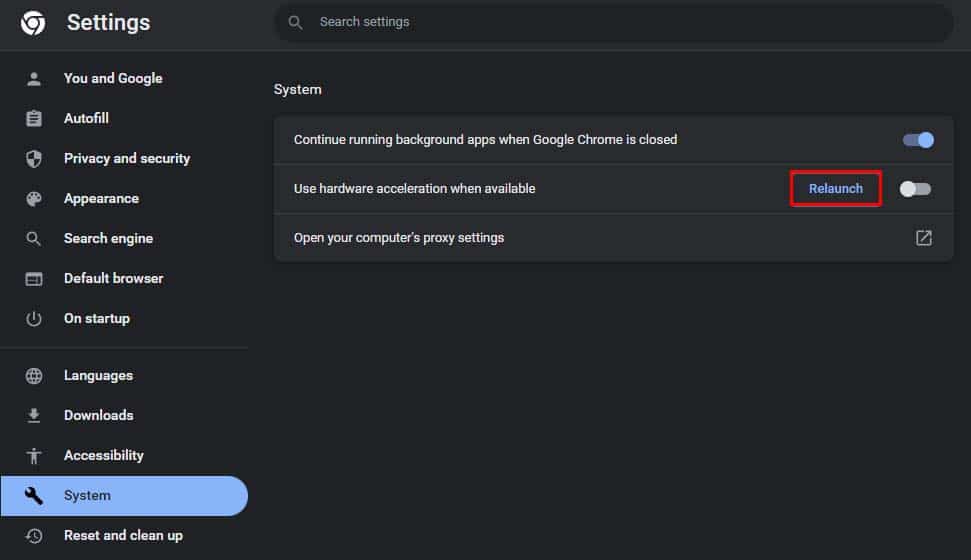Click 'Use hardware acceleration when available' text
This screenshot has width=971, height=560.
(x=414, y=189)
